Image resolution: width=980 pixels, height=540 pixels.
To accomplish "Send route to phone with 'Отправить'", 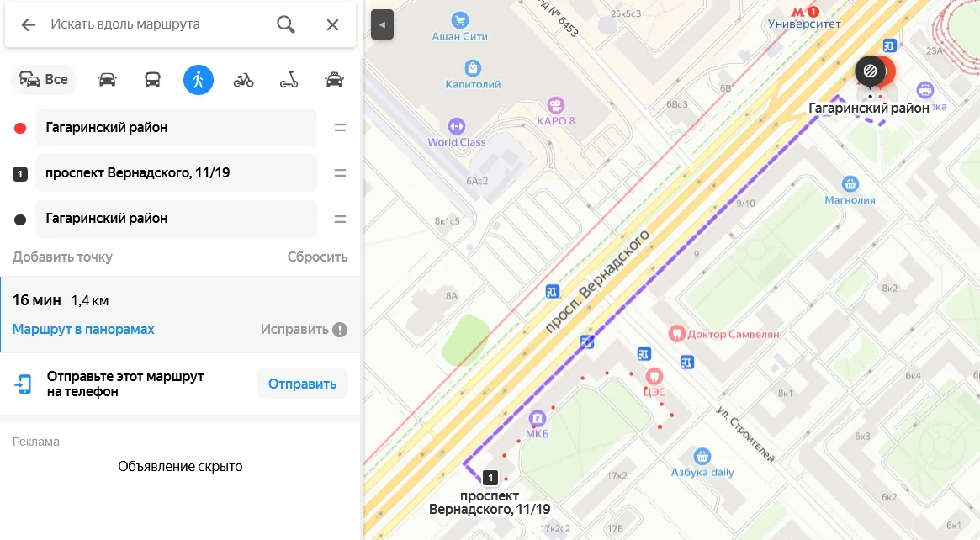I will click(302, 384).
